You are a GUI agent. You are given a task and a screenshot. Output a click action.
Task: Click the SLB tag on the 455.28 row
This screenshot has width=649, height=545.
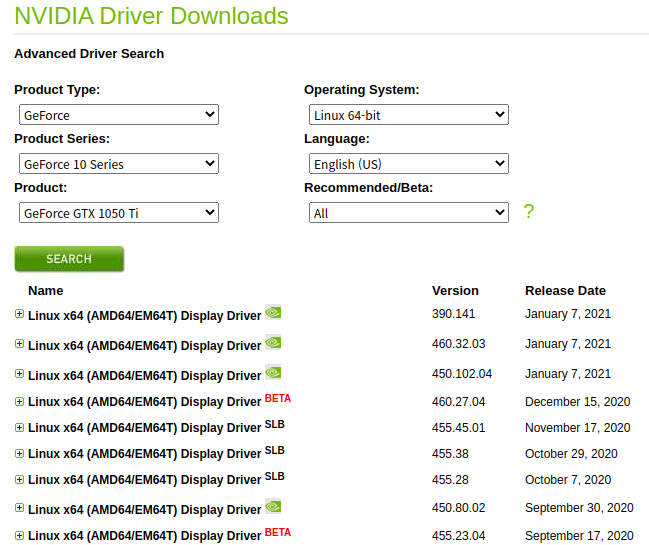275,476
